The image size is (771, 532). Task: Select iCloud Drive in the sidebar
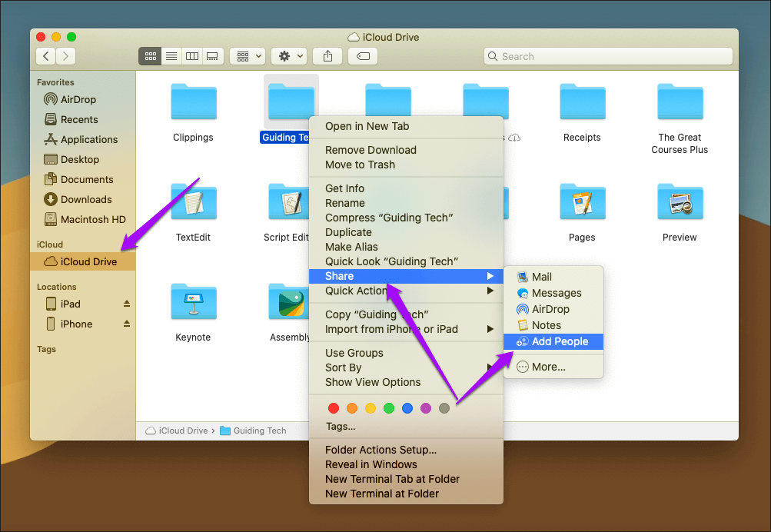[82, 261]
